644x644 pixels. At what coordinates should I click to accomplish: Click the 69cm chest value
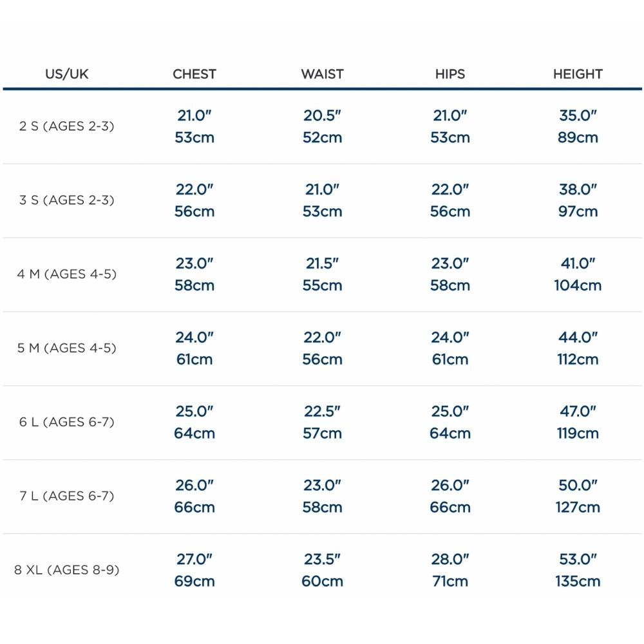194,581
